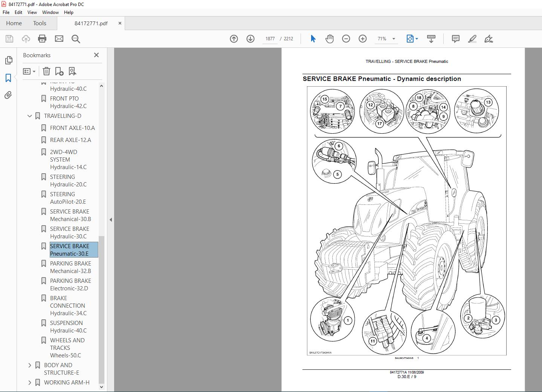542x392 pixels.
Task: Switch to the Tools tab
Action: click(40, 23)
